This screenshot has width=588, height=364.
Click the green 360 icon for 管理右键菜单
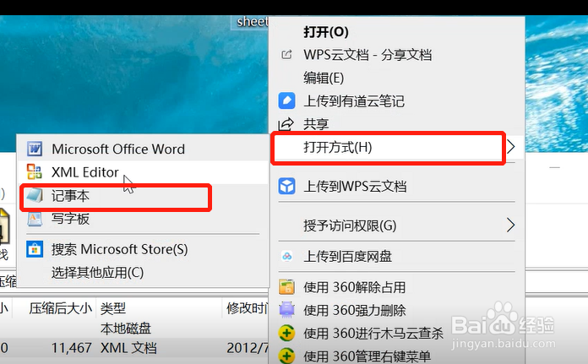pos(287,356)
